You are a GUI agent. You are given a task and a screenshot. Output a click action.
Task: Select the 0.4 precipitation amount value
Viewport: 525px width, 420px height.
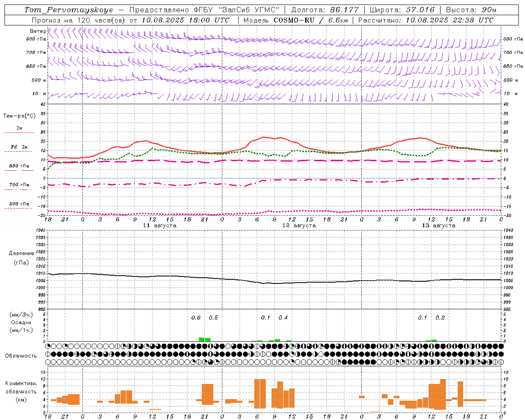(283, 318)
